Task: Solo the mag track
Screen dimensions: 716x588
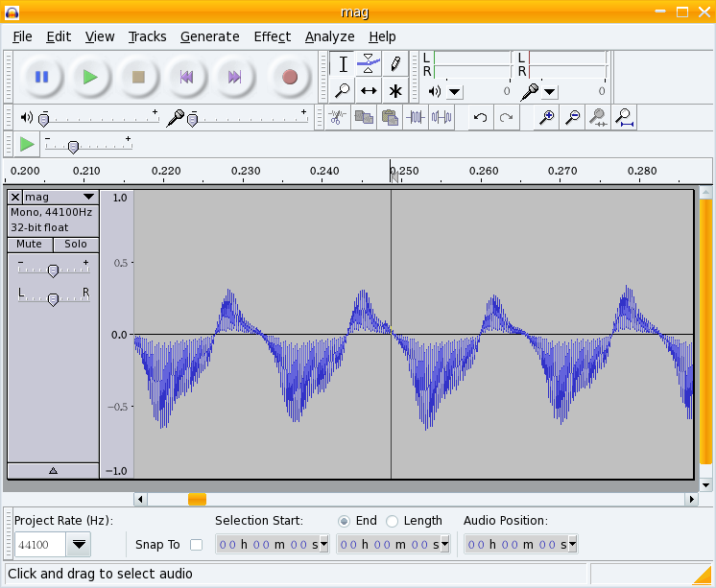Action: [76, 245]
